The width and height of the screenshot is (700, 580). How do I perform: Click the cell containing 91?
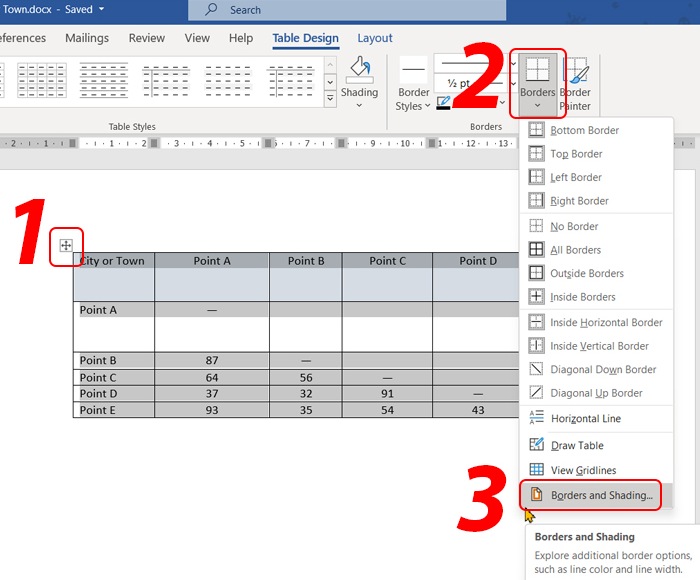click(387, 393)
